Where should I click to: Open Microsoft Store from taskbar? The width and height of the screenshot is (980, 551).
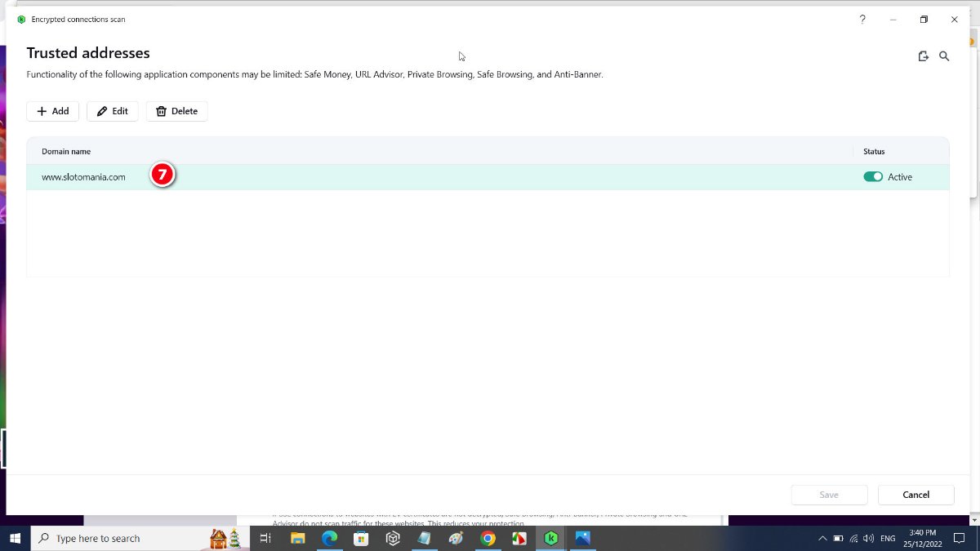[361, 538]
